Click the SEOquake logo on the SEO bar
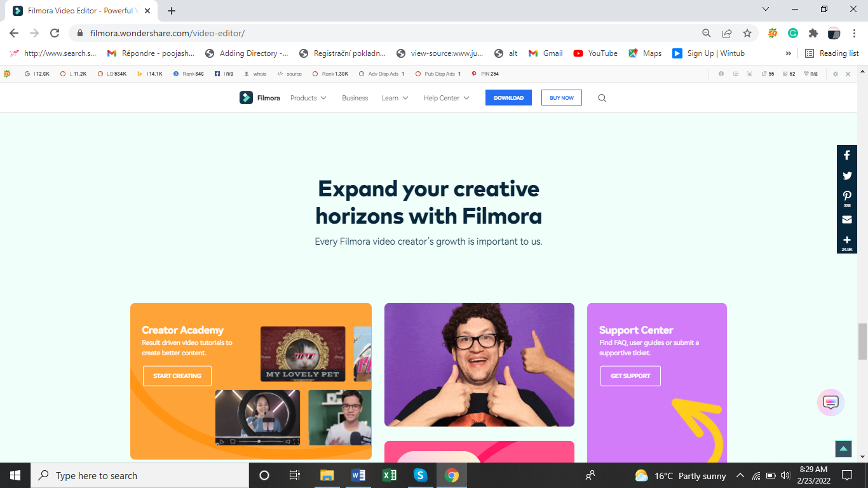This screenshot has width=868, height=488. 7,74
